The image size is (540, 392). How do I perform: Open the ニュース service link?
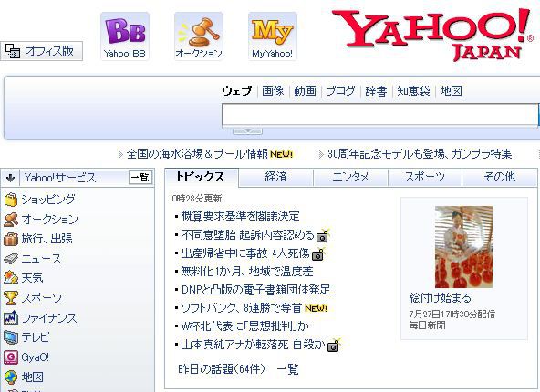[x=41, y=259]
